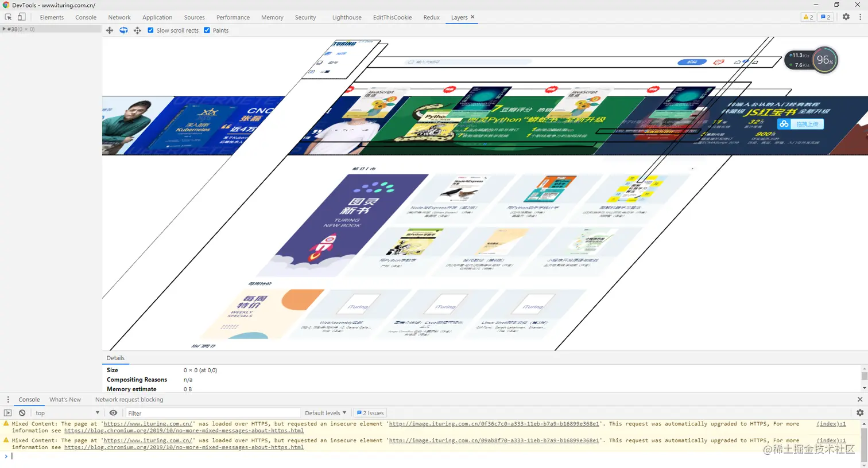
Task: Switch to the Lighthouse tab
Action: click(x=347, y=17)
